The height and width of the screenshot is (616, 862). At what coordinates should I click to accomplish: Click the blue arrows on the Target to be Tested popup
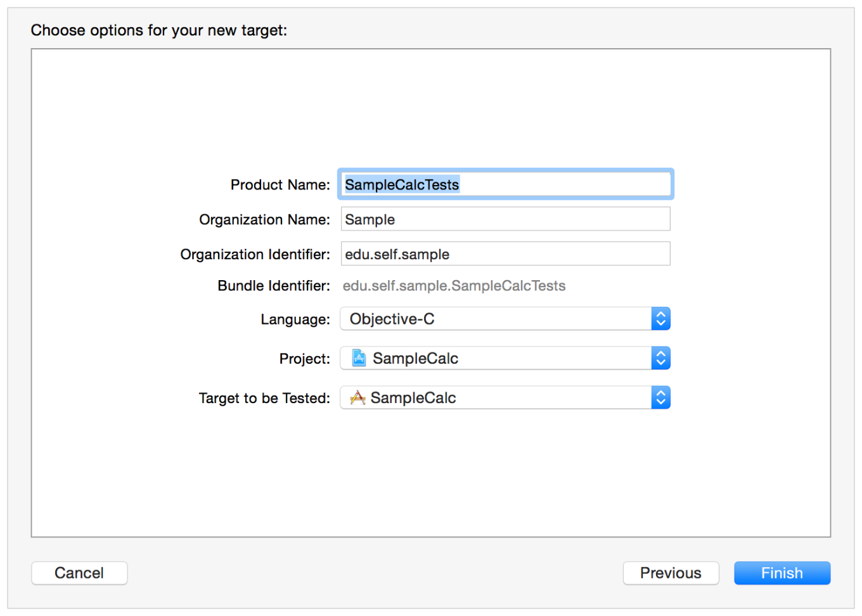[x=660, y=397]
